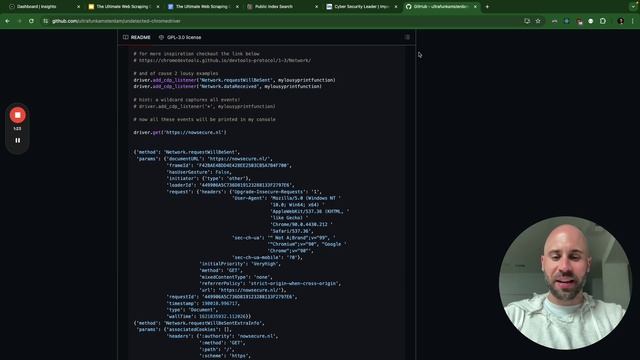Click the white circular extension icon
This screenshot has height=360, width=640.
coord(591,21)
